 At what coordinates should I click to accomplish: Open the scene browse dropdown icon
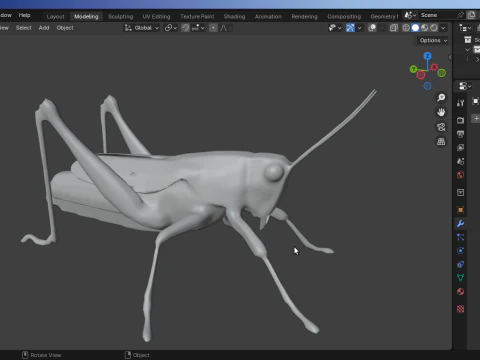(410, 15)
